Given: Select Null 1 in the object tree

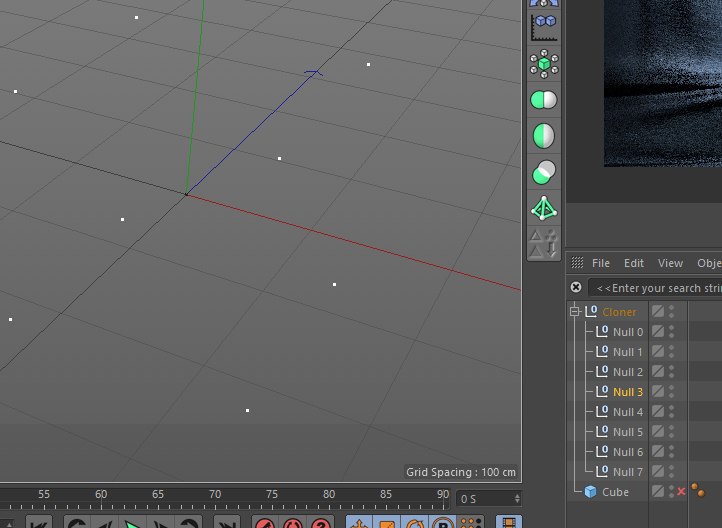Looking at the screenshot, I should coord(628,352).
